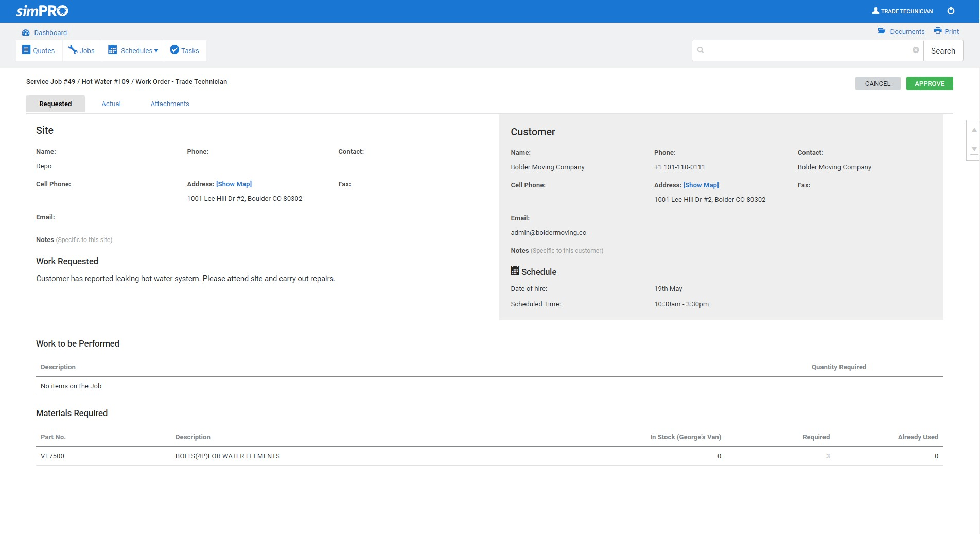
Task: Click site address '1001 Lee Hill Dr #2, Boulder CO 80302'
Action: click(244, 198)
